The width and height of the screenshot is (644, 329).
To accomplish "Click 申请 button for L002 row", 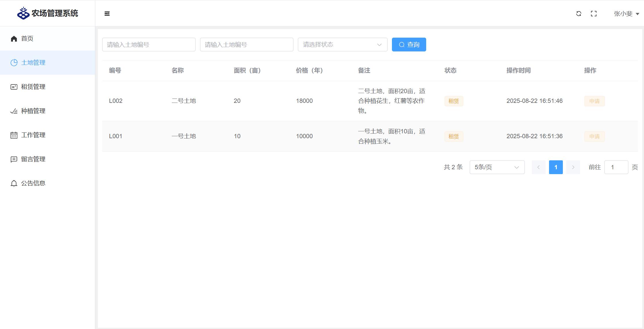I will (594, 101).
